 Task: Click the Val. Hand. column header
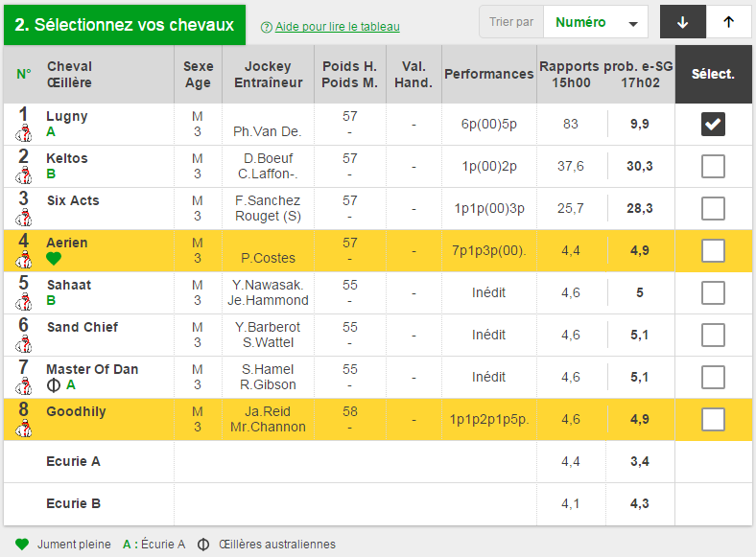click(413, 74)
